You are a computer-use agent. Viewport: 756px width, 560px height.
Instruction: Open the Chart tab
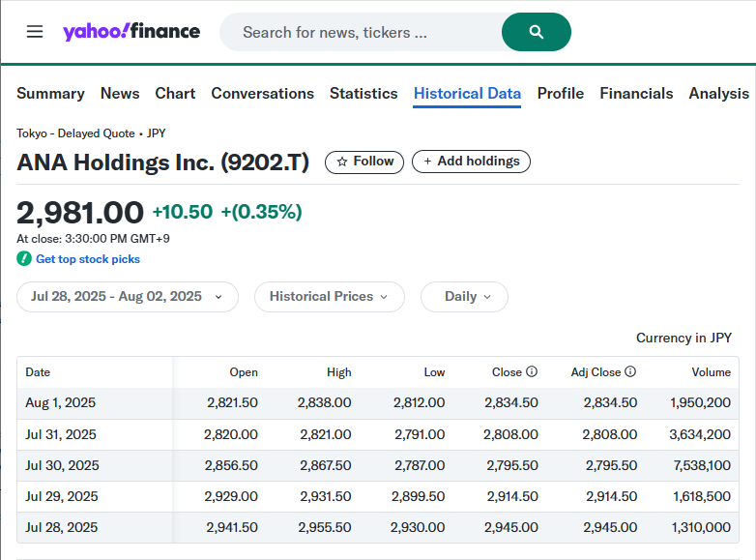(175, 94)
